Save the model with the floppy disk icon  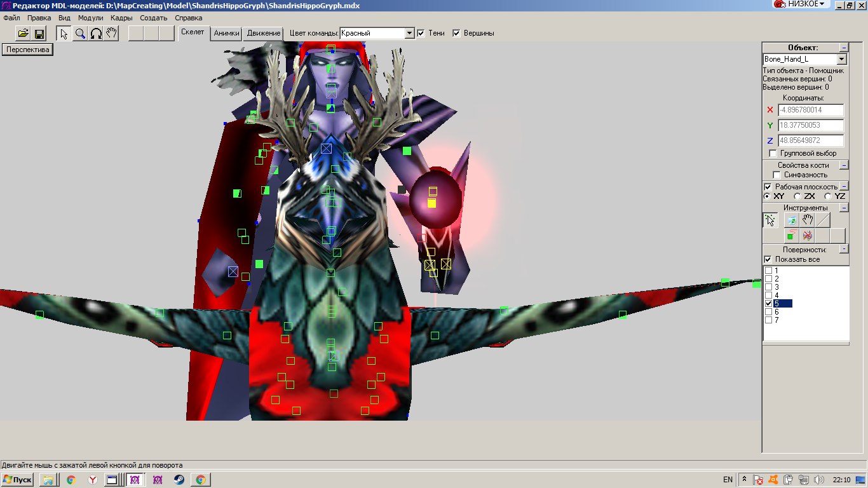pyautogui.click(x=39, y=33)
